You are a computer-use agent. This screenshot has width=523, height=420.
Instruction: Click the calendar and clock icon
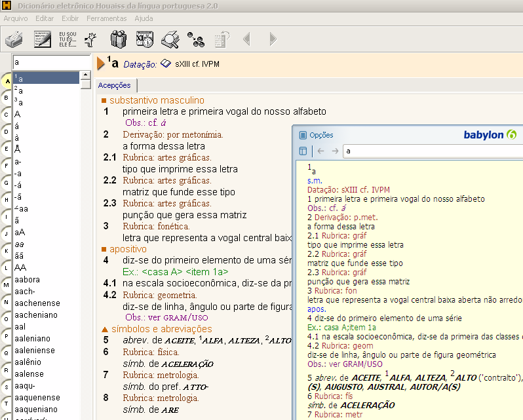pyautogui.click(x=144, y=40)
